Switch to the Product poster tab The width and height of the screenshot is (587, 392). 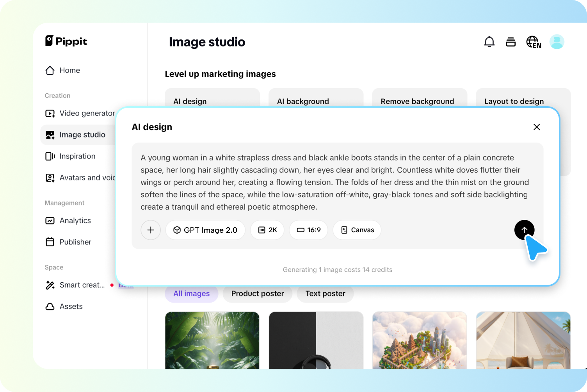pyautogui.click(x=257, y=294)
